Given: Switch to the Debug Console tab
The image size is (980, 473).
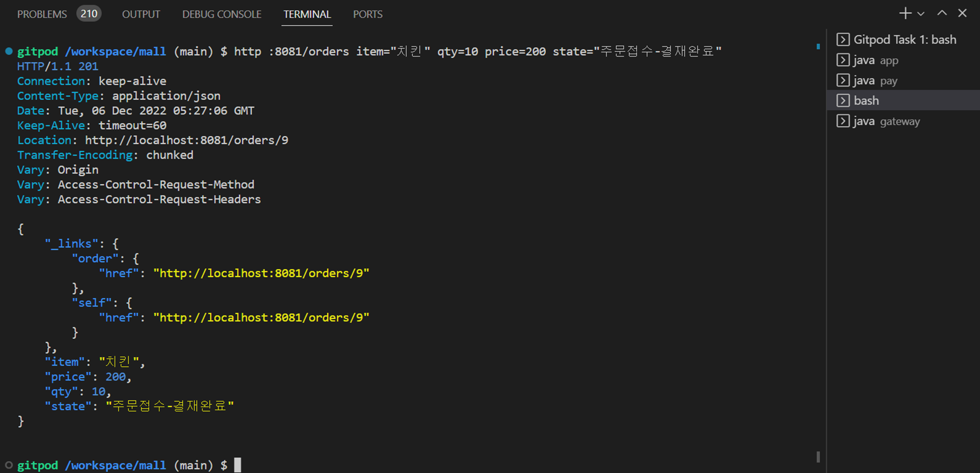Looking at the screenshot, I should coord(222,15).
